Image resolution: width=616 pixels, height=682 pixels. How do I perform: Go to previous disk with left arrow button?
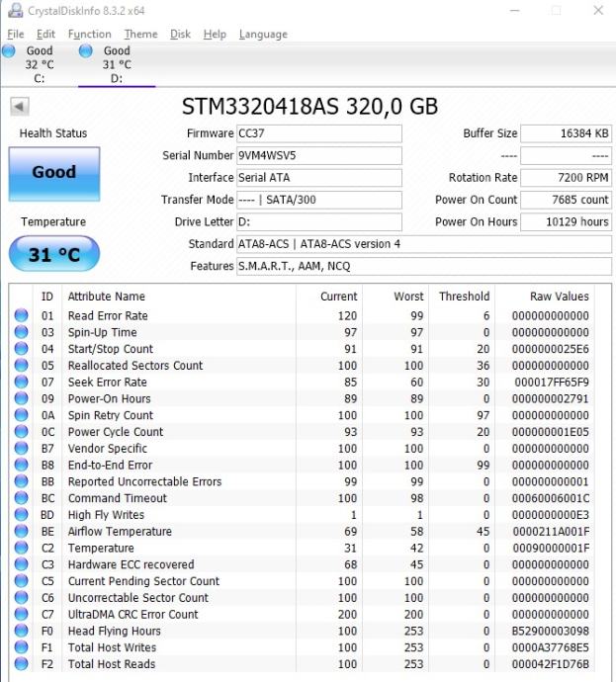tap(20, 106)
